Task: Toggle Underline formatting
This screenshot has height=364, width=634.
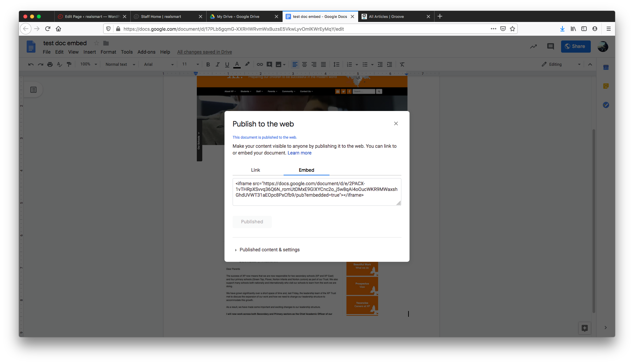Action: 227,64
